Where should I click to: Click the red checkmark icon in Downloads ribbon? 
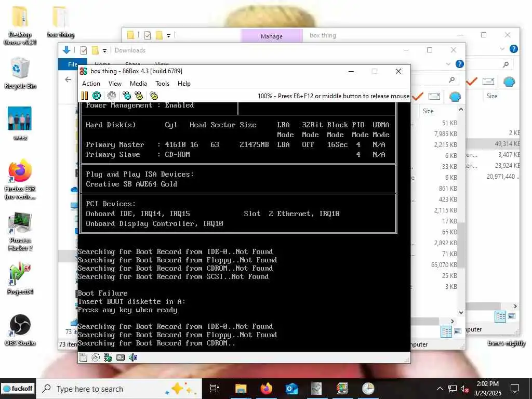point(418,96)
